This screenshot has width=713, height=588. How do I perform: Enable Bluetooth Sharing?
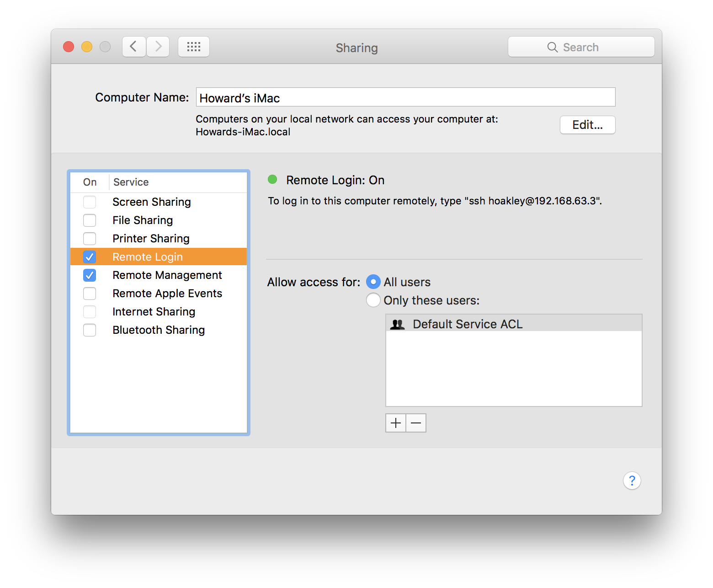(x=90, y=330)
